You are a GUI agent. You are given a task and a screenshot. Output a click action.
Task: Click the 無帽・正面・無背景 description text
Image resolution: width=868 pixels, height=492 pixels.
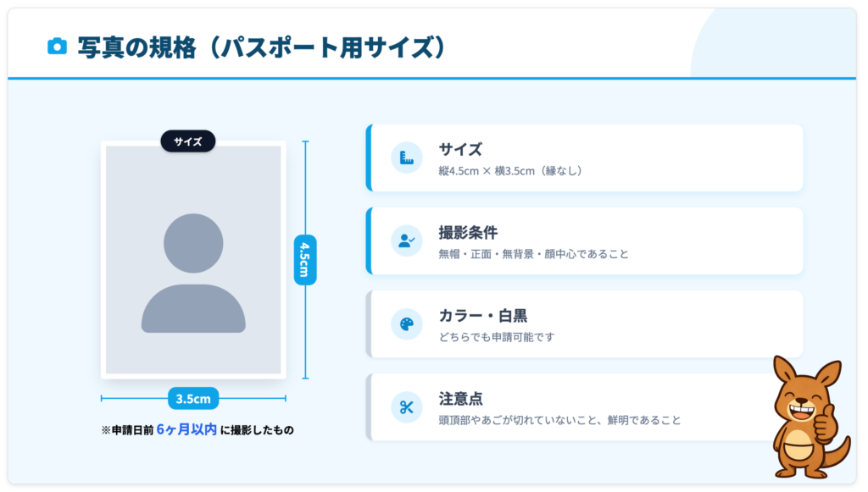click(x=533, y=254)
